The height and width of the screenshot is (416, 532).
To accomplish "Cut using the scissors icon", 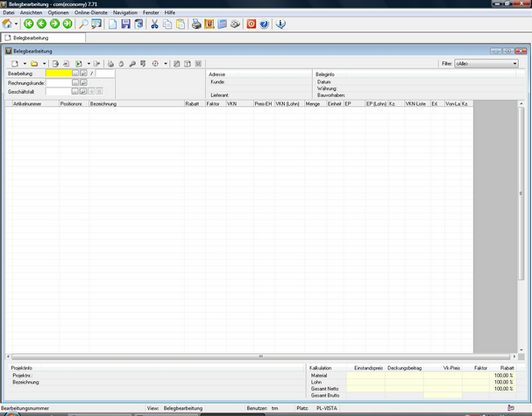I will coord(155,24).
